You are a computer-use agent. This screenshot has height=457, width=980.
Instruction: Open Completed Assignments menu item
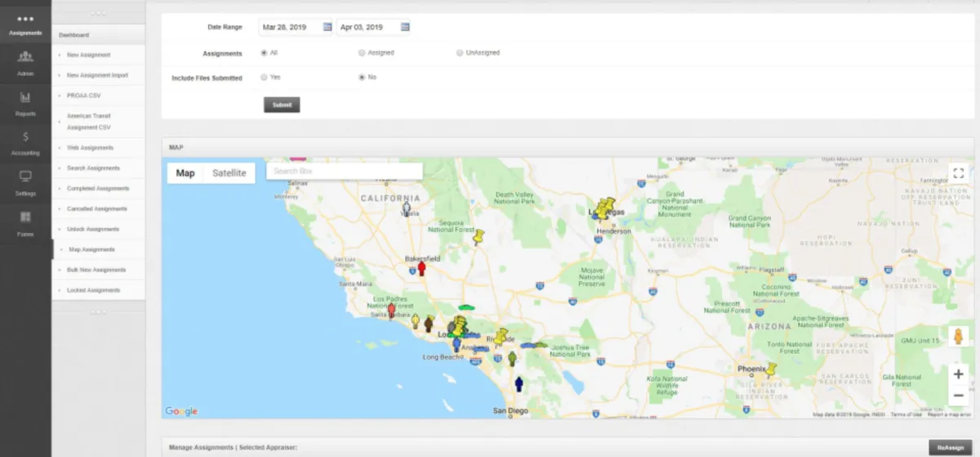[x=99, y=189]
